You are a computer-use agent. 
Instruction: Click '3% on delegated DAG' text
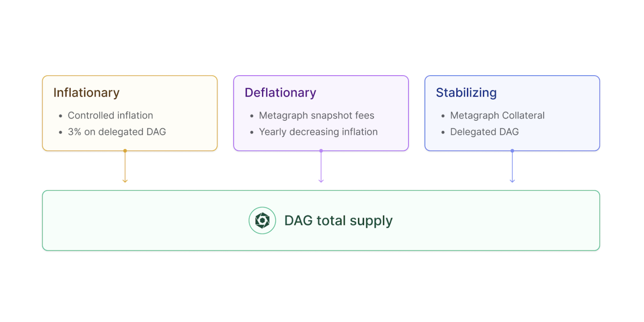point(117,132)
